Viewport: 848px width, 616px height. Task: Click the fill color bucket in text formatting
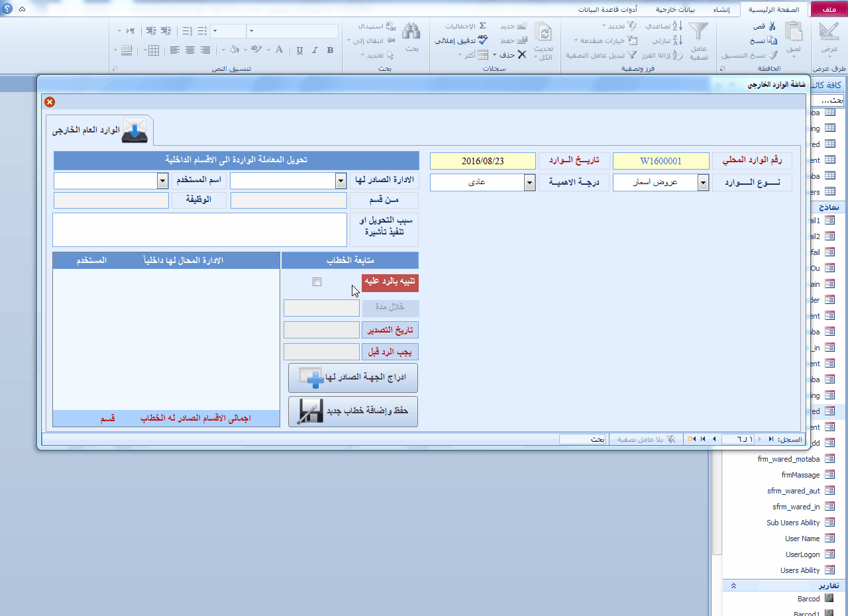tap(234, 50)
